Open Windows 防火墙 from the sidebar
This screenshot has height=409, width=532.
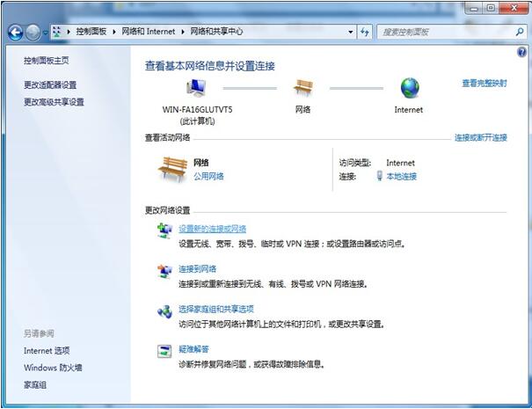coord(53,368)
